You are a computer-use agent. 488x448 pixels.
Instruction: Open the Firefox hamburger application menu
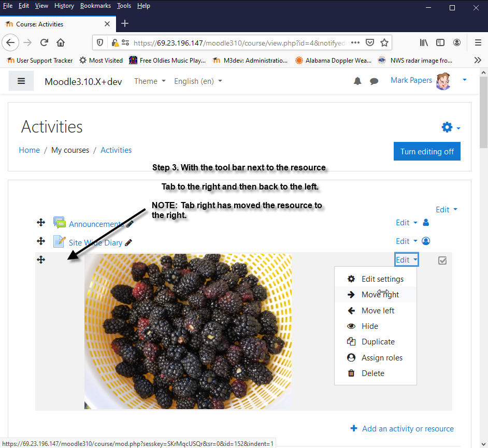(478, 42)
